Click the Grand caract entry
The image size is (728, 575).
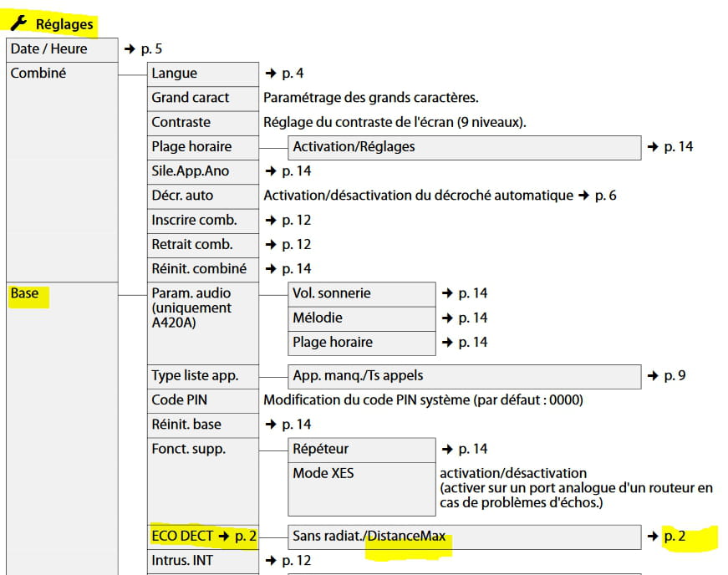203,99
